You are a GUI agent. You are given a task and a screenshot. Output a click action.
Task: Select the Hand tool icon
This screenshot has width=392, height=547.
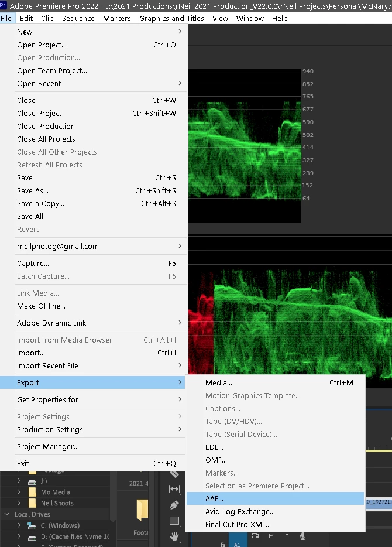click(x=174, y=536)
